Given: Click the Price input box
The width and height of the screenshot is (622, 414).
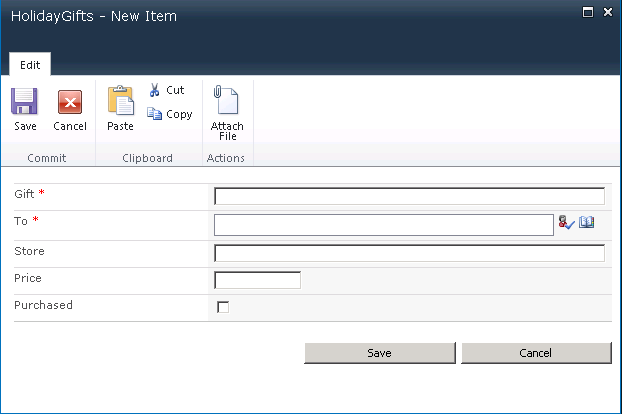Looking at the screenshot, I should 257,280.
